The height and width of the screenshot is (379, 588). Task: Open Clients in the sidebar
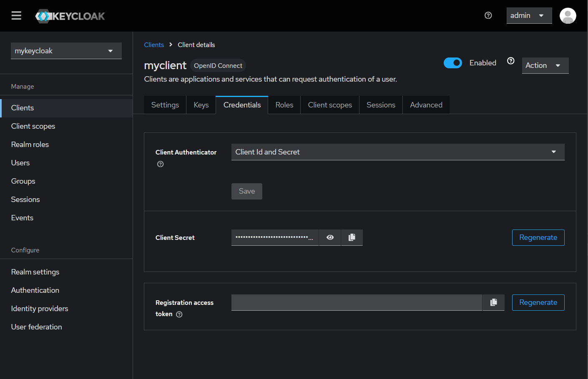click(x=66, y=108)
